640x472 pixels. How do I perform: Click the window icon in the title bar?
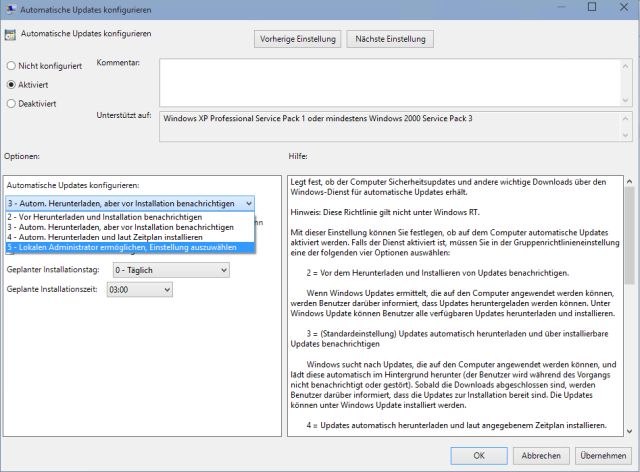coord(10,8)
